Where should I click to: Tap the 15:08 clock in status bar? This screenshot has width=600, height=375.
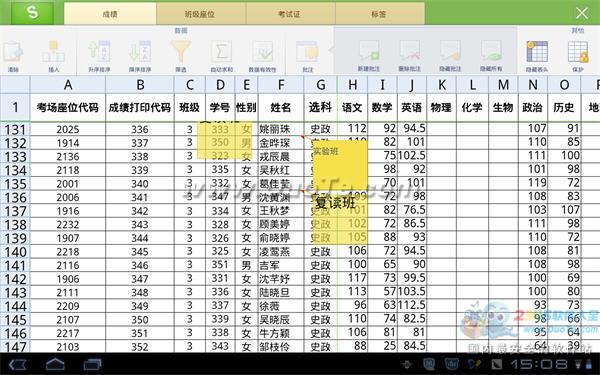pos(539,364)
